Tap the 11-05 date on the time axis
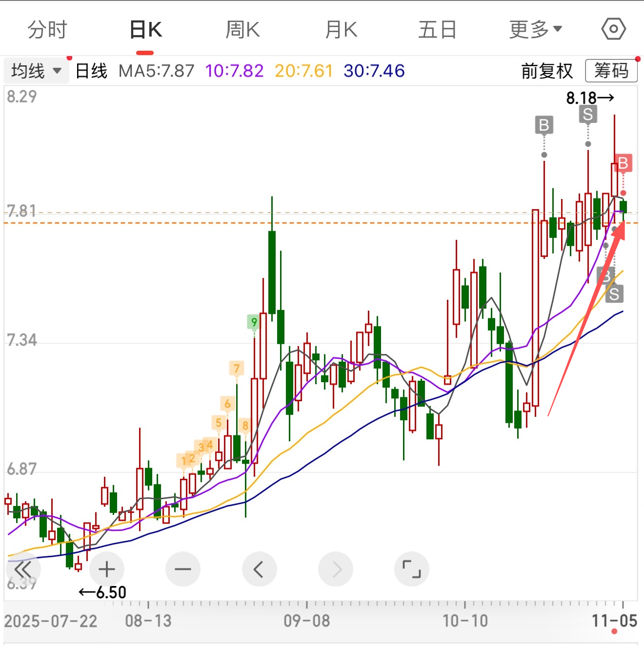This screenshot has width=644, height=645. 614,621
